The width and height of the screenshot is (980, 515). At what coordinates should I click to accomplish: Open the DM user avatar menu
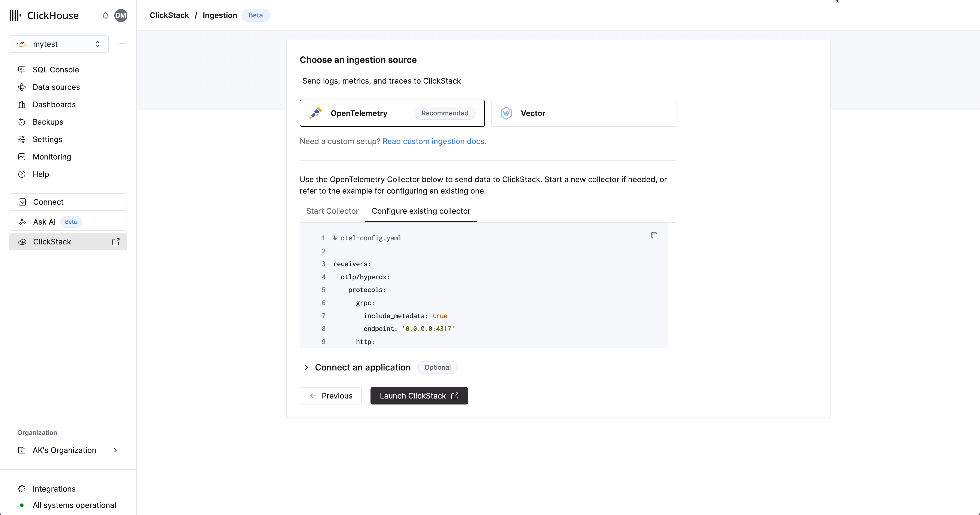click(x=121, y=16)
